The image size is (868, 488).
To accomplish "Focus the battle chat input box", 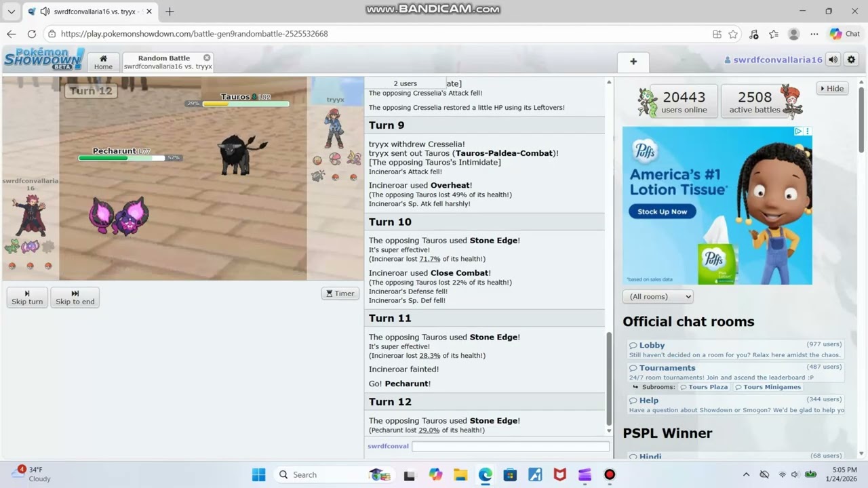I will point(510,446).
